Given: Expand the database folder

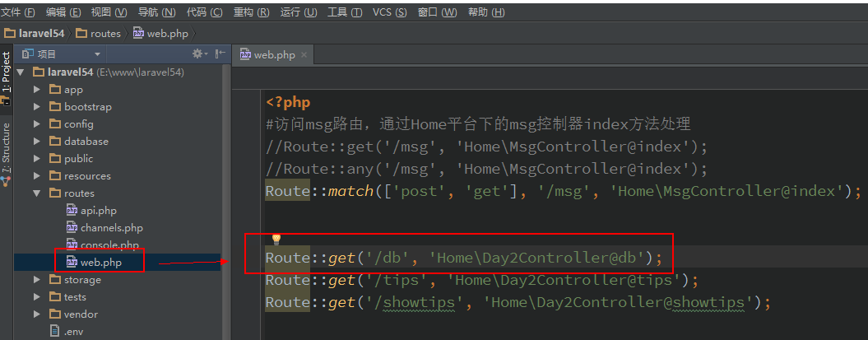Looking at the screenshot, I should (37, 142).
